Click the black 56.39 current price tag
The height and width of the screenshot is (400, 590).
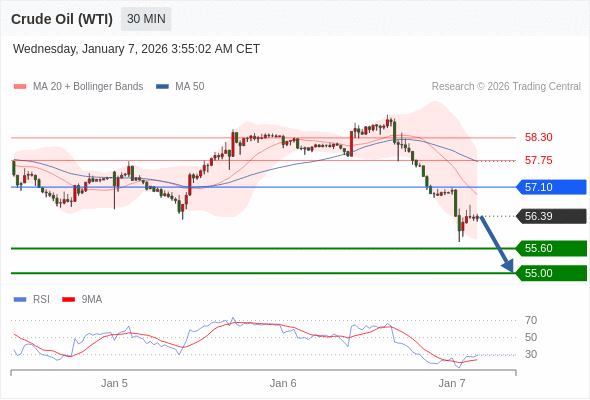(551, 216)
